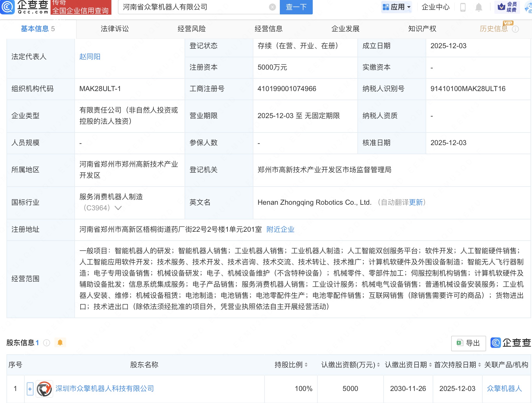Click the shareholder company logo thumbnail

pos(44,389)
